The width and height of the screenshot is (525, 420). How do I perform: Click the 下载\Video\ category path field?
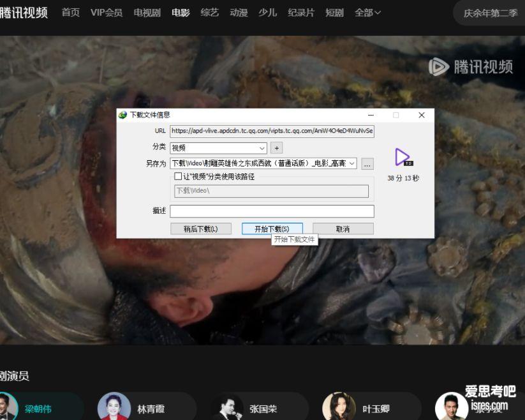click(x=271, y=191)
